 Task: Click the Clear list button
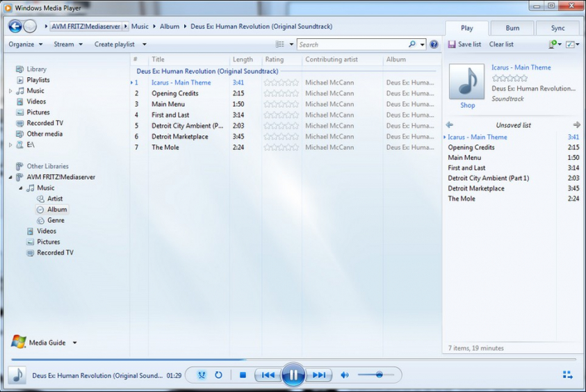[501, 44]
